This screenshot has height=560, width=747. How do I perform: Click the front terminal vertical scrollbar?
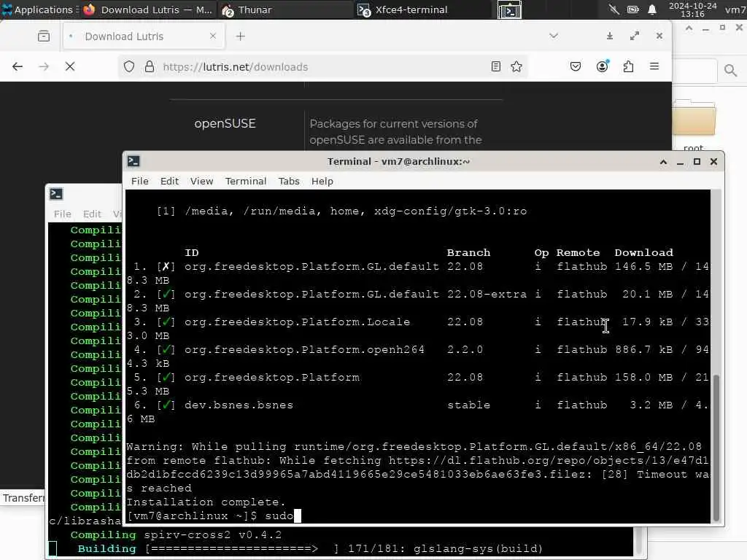pyautogui.click(x=716, y=448)
